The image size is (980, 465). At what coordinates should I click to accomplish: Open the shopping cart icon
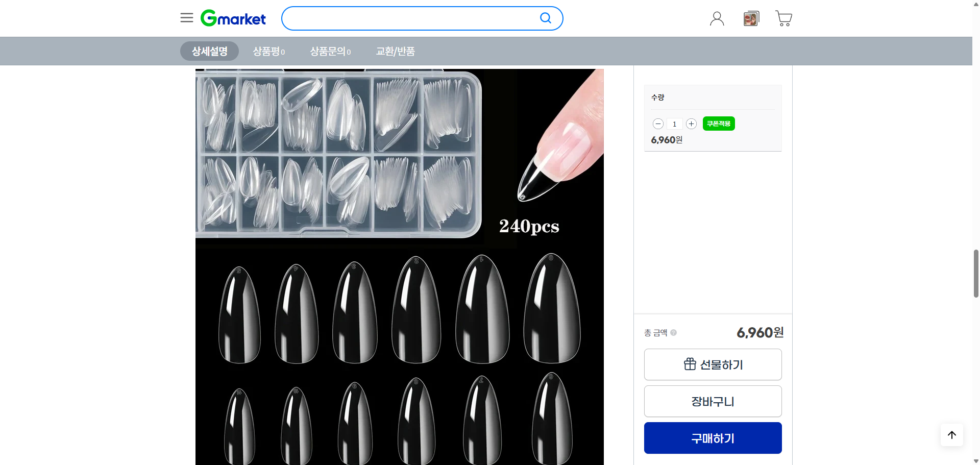pyautogui.click(x=783, y=18)
